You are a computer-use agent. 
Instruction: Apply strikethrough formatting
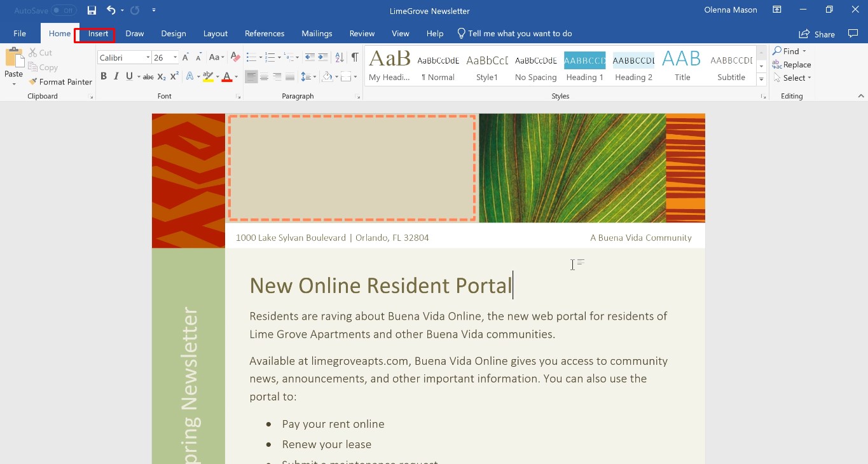click(148, 76)
